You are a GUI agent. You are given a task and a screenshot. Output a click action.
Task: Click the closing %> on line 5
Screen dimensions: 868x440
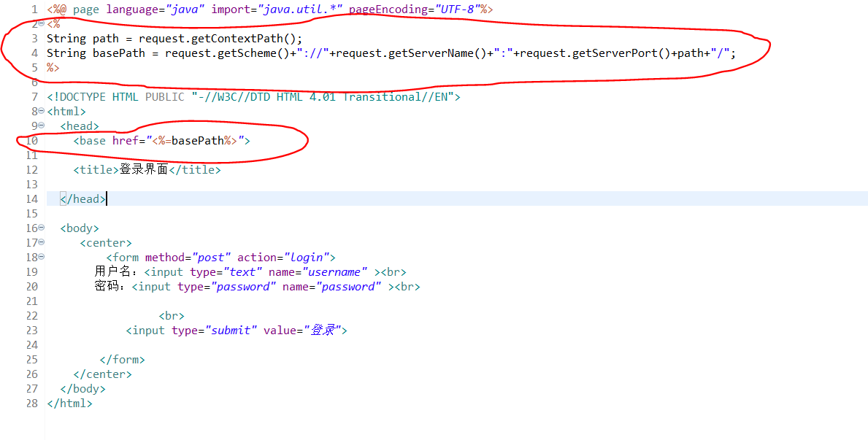(x=53, y=68)
